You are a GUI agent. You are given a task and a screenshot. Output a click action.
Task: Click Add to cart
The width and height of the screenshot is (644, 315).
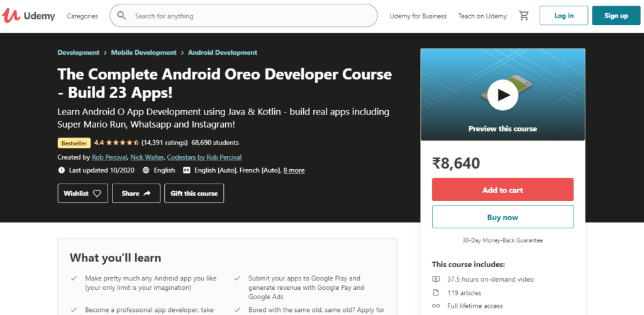pos(502,190)
